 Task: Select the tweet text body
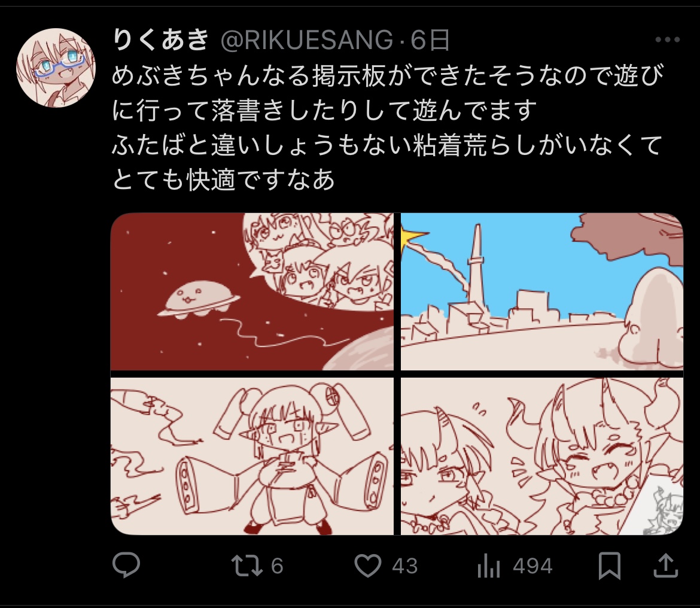[x=388, y=127]
